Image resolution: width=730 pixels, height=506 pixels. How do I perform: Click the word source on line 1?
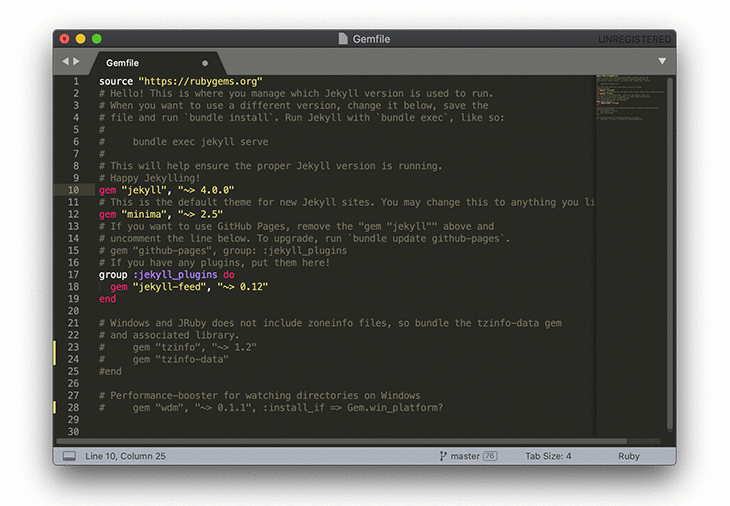coord(116,81)
